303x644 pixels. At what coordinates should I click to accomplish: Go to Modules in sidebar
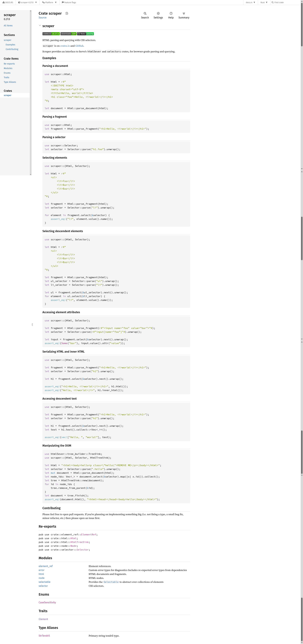[x=8, y=68]
